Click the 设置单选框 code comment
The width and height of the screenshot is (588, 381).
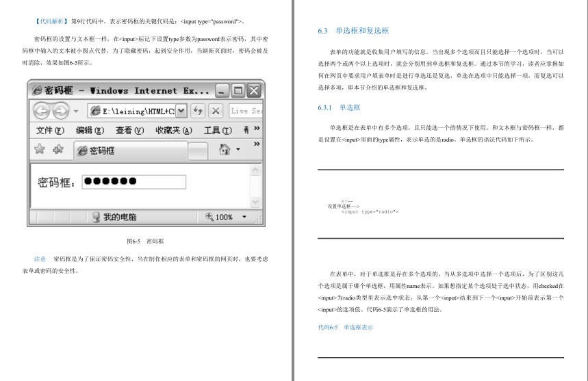pyautogui.click(x=344, y=206)
